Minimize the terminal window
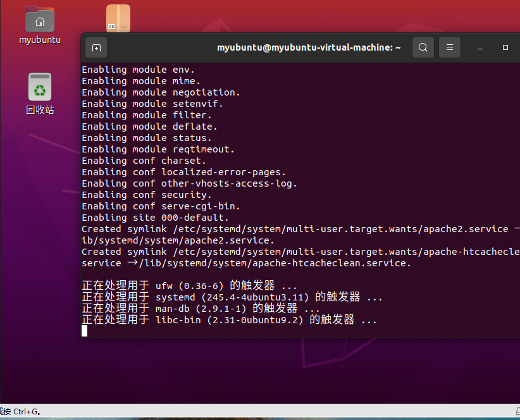520x420 pixels. click(480, 47)
